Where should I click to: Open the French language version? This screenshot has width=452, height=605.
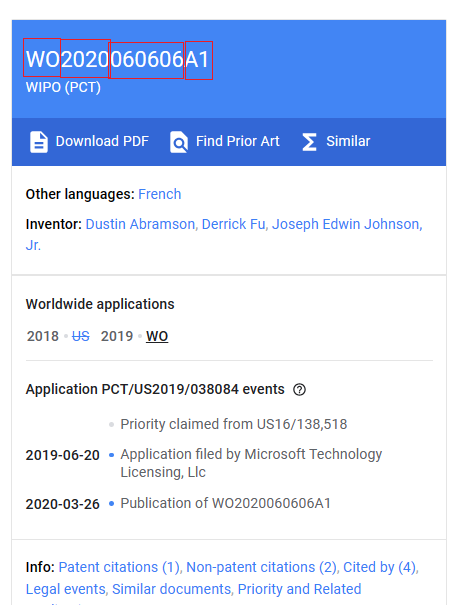coord(159,194)
